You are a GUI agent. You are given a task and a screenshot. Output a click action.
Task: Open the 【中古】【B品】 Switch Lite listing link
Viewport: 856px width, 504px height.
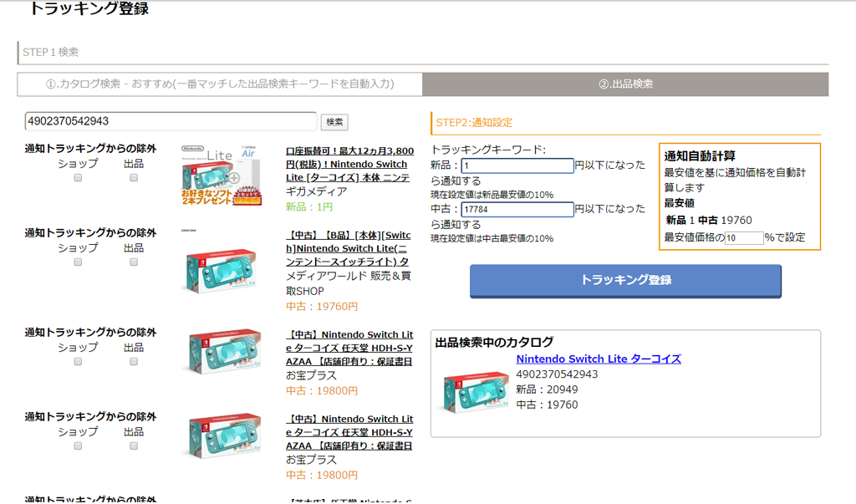[x=349, y=248]
